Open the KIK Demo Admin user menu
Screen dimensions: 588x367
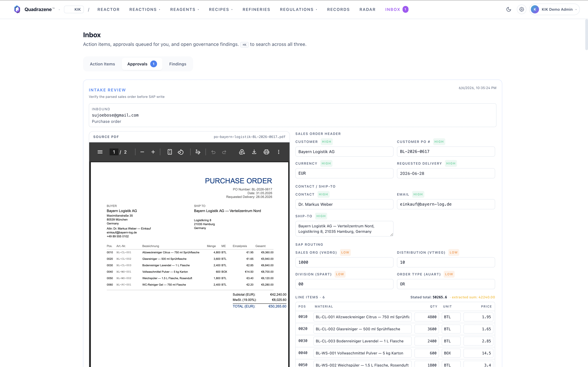pos(554,10)
